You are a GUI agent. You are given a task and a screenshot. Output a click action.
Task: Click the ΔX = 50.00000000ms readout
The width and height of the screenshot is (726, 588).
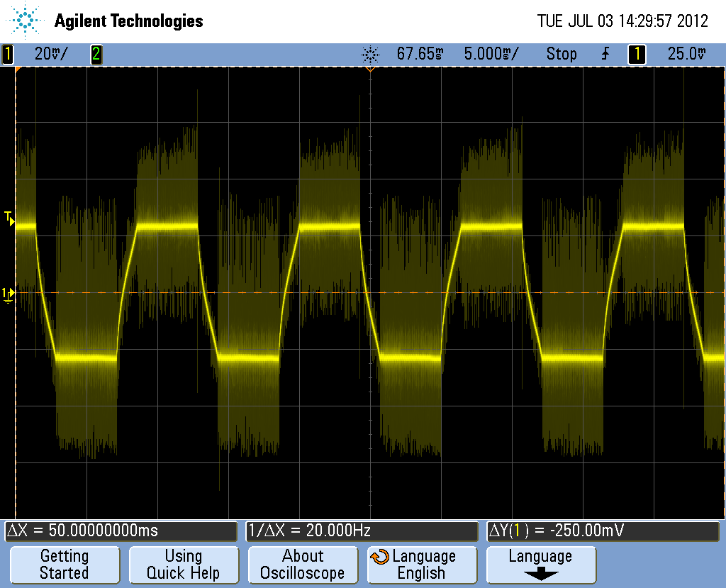click(x=121, y=531)
